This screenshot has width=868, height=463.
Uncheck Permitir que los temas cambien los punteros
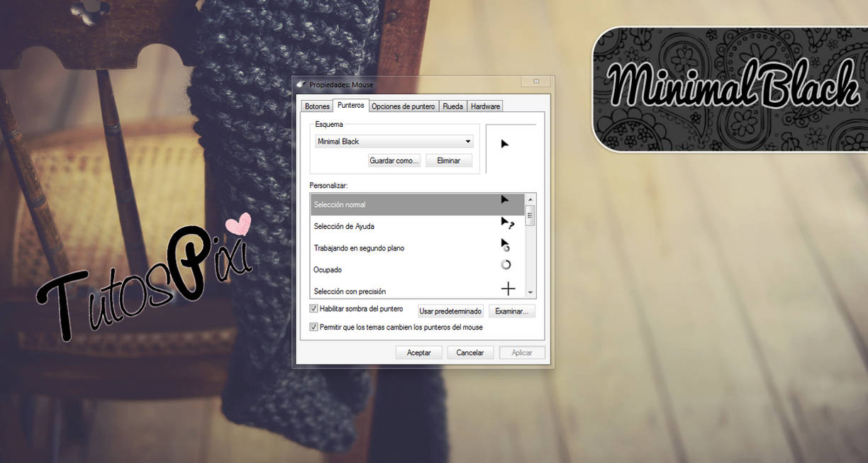pos(313,326)
